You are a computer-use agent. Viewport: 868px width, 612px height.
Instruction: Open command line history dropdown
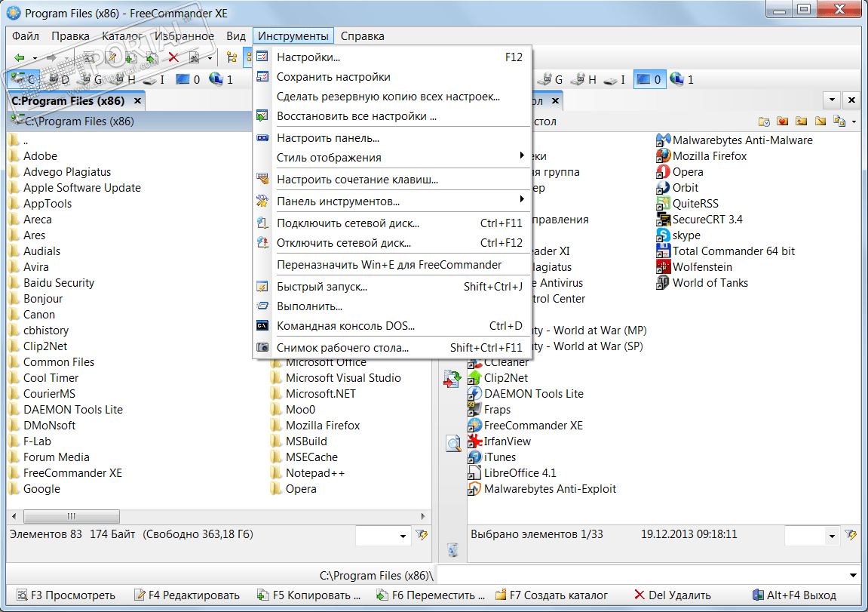tap(853, 576)
